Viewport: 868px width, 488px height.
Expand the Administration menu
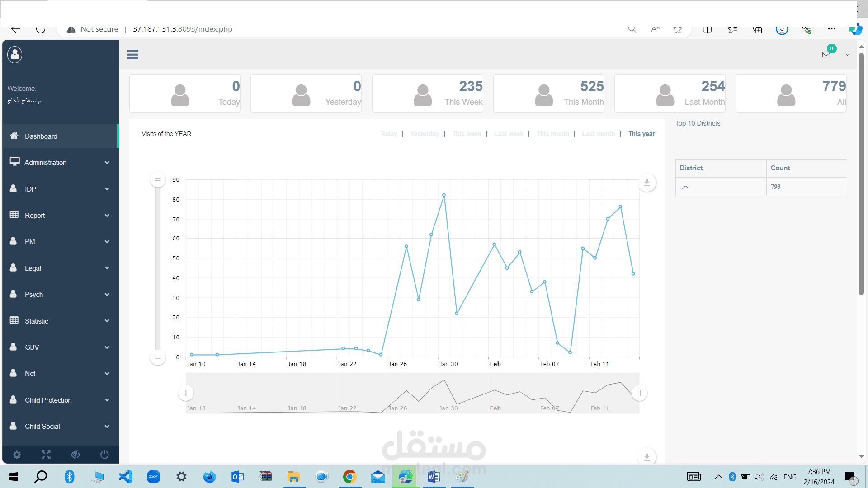tap(61, 163)
